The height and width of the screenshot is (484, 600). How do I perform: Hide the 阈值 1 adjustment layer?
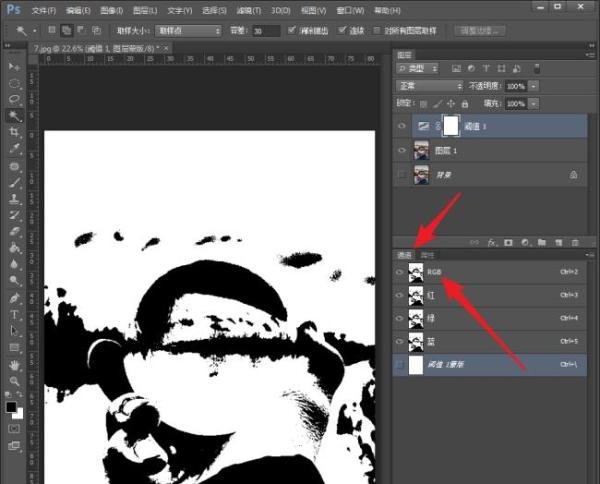[x=402, y=126]
